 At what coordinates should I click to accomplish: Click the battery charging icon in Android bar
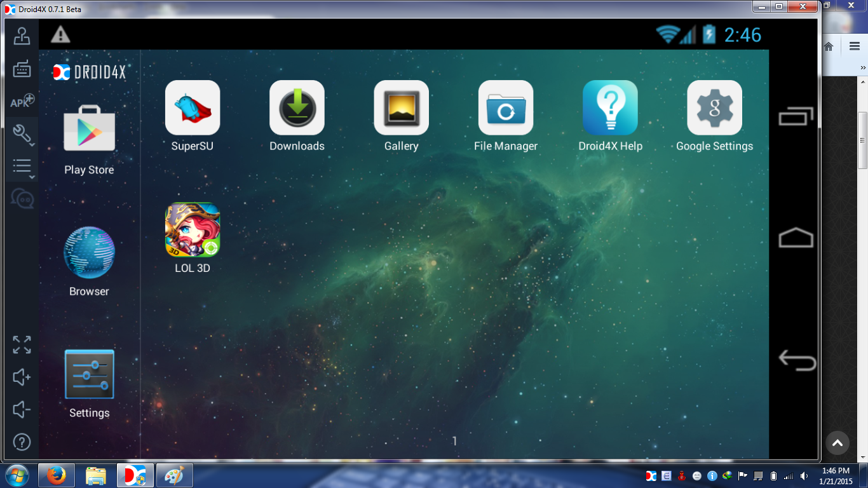point(709,34)
